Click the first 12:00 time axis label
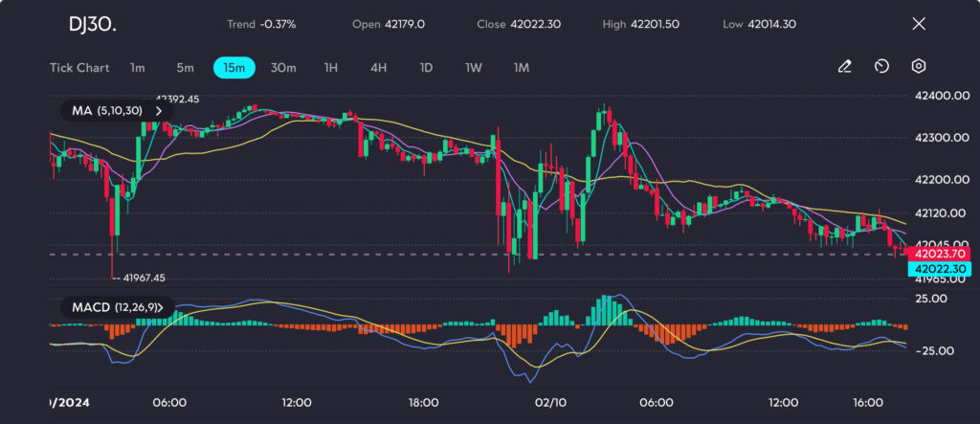The width and height of the screenshot is (980, 424). pos(297,403)
